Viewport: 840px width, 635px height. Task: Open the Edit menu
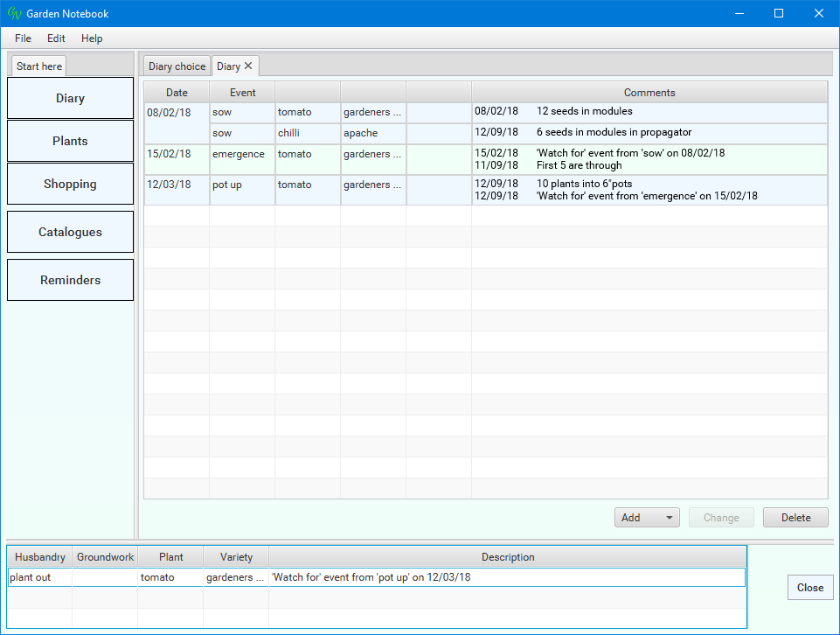pos(56,38)
